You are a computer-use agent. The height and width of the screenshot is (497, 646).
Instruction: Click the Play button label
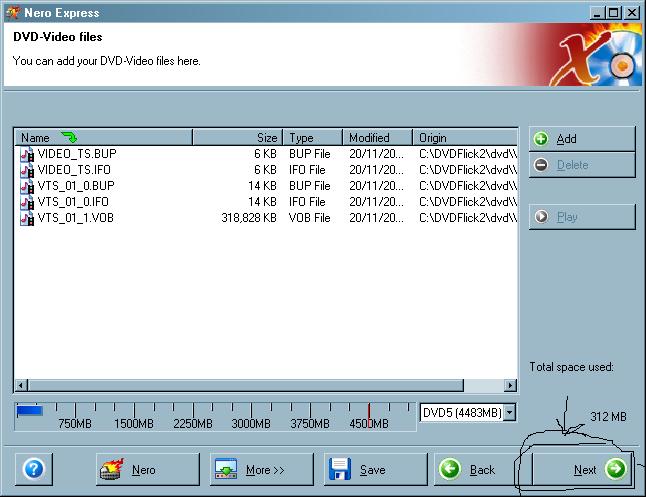point(567,217)
